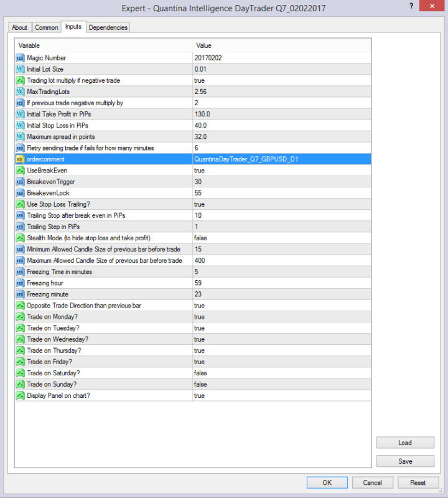Click the icon beside Trade on Saturday?
This screenshot has height=498, width=448.
(x=20, y=373)
